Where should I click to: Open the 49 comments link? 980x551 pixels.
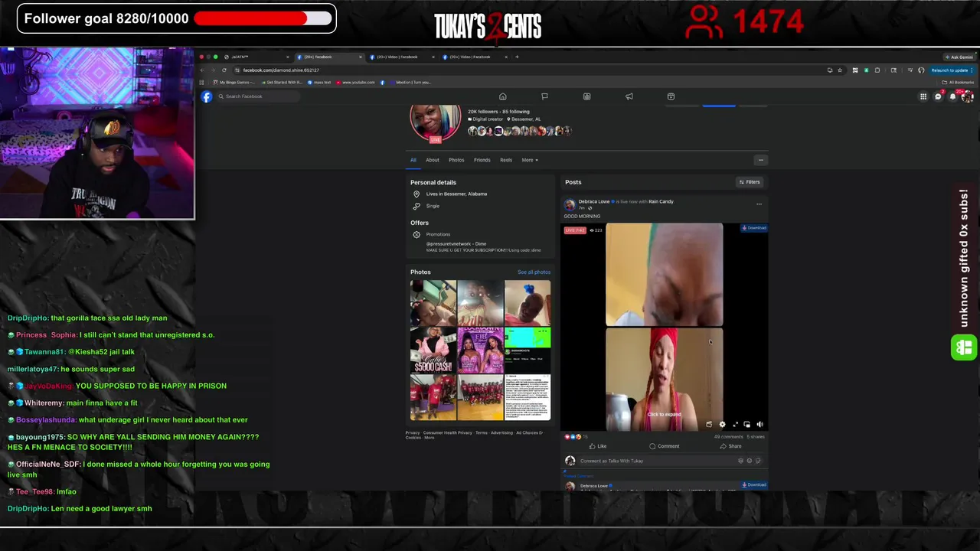click(x=727, y=436)
